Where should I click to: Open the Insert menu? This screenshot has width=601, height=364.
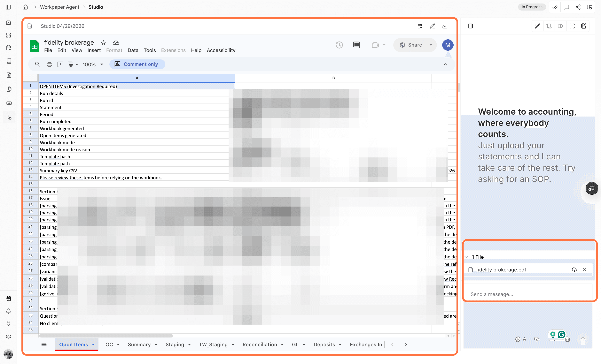pos(94,50)
